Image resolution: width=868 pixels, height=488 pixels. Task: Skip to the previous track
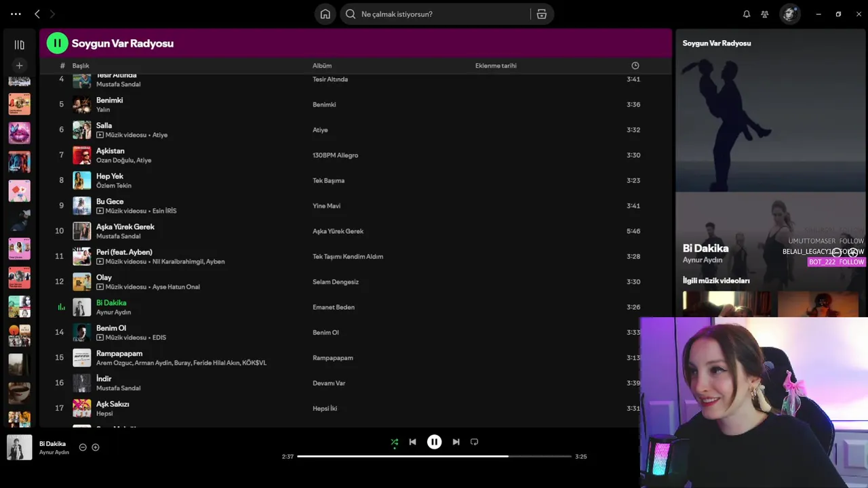(412, 442)
